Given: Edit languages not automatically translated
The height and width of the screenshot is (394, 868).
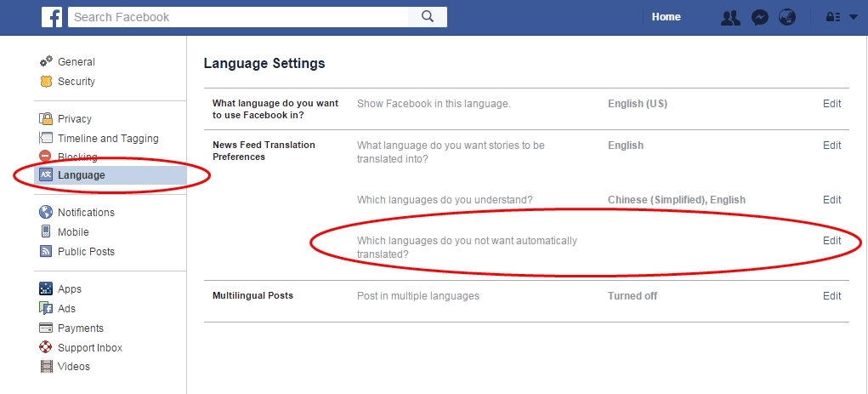Looking at the screenshot, I should tap(831, 241).
